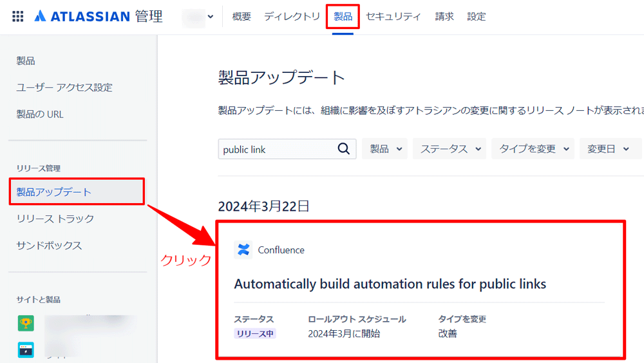Switch to the 概要 tab
This screenshot has height=363, width=644.
pyautogui.click(x=241, y=17)
